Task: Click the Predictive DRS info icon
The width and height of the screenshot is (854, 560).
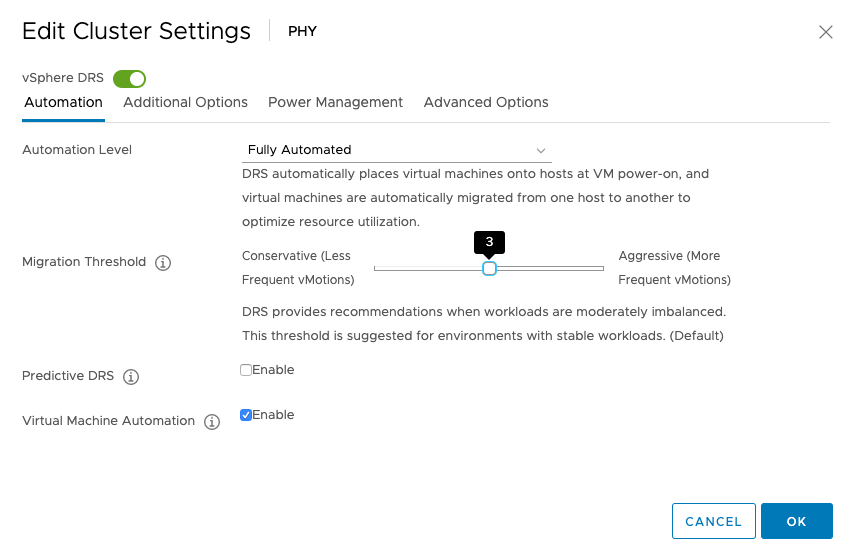Action: tap(131, 377)
